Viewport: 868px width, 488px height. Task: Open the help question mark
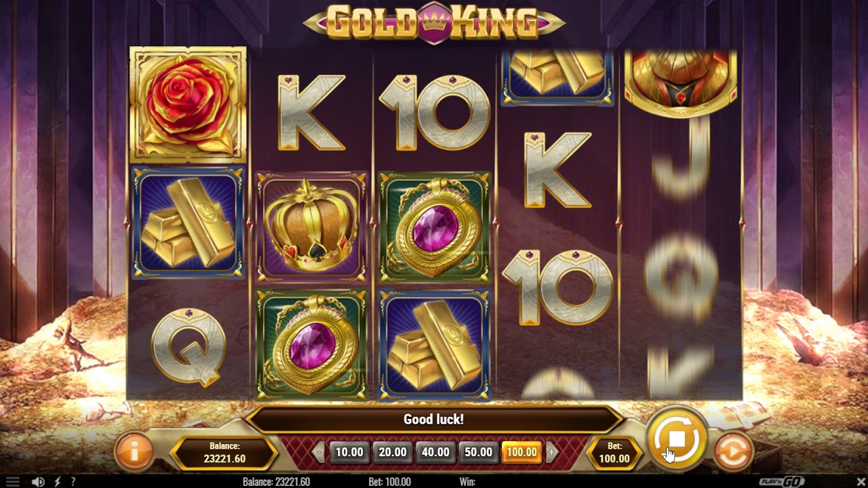pos(73,482)
